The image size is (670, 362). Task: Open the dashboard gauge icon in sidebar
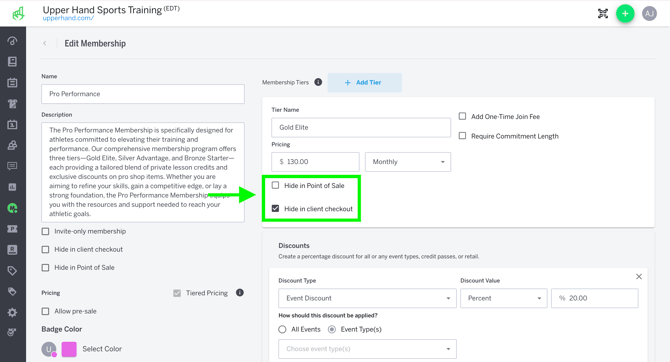pos(12,41)
